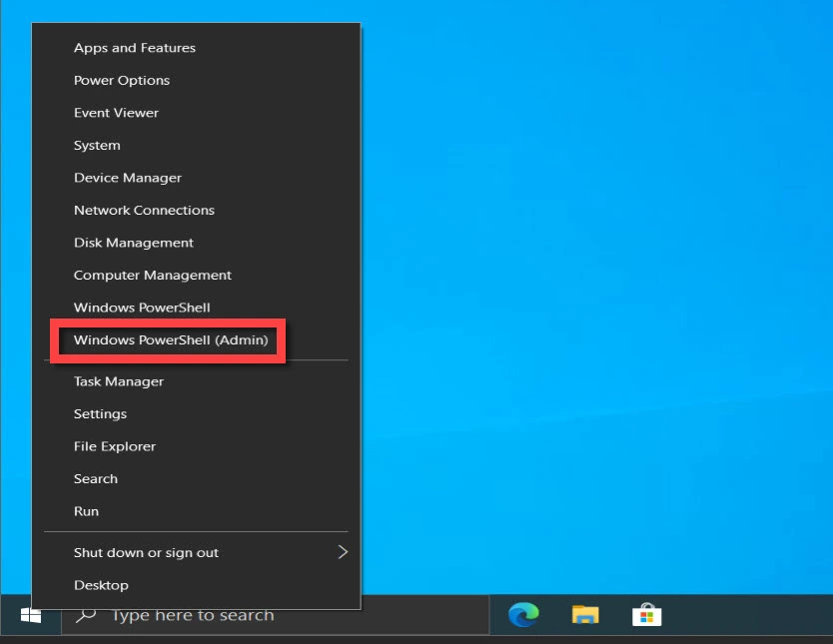Viewport: 833px width, 644px height.
Task: Open File Explorer from the taskbar icon
Action: click(585, 615)
